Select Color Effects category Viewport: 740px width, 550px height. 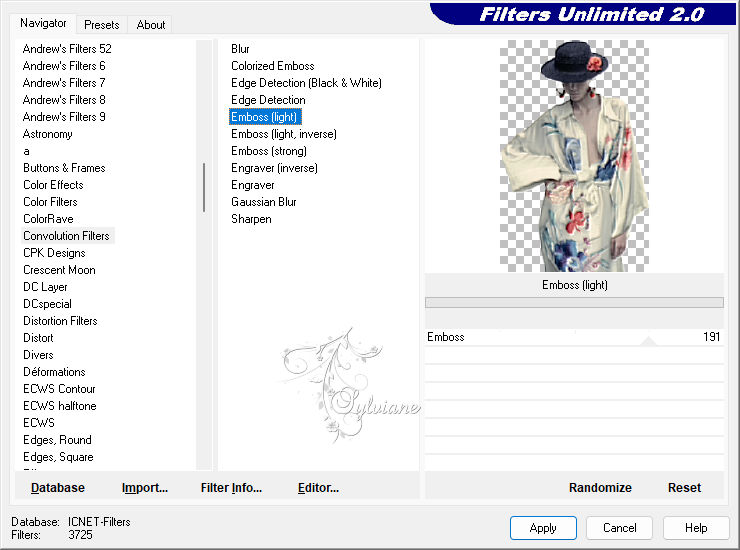[53, 185]
